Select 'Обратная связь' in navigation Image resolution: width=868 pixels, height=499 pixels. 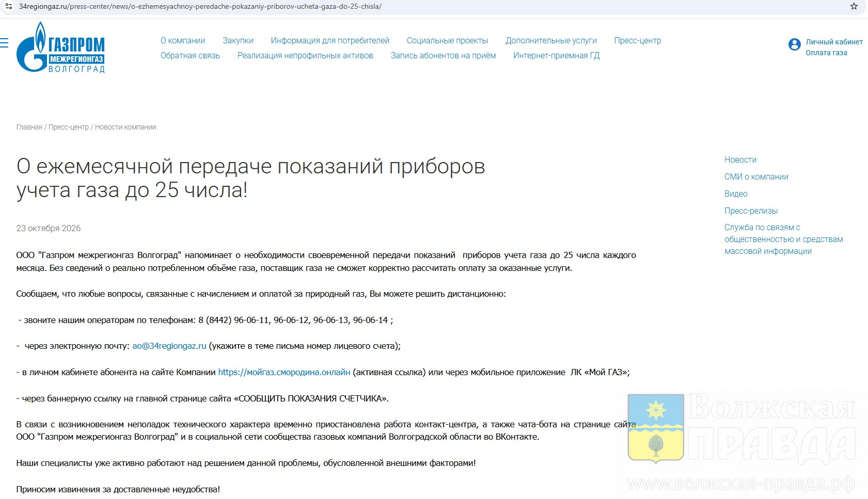pos(190,56)
